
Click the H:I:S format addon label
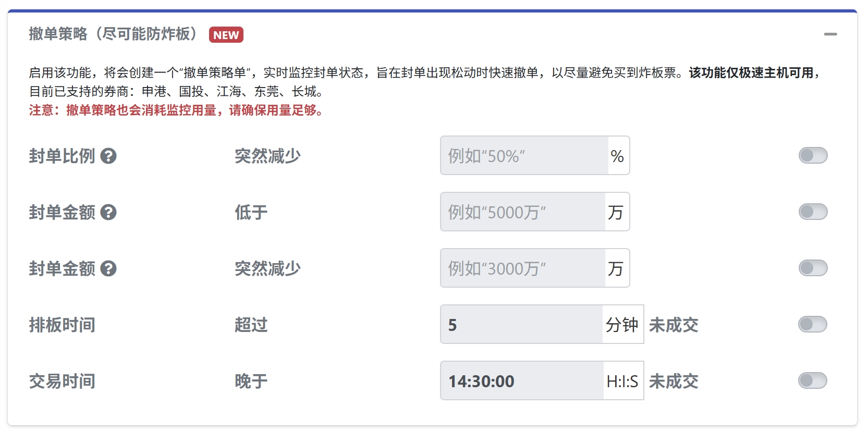coord(624,380)
